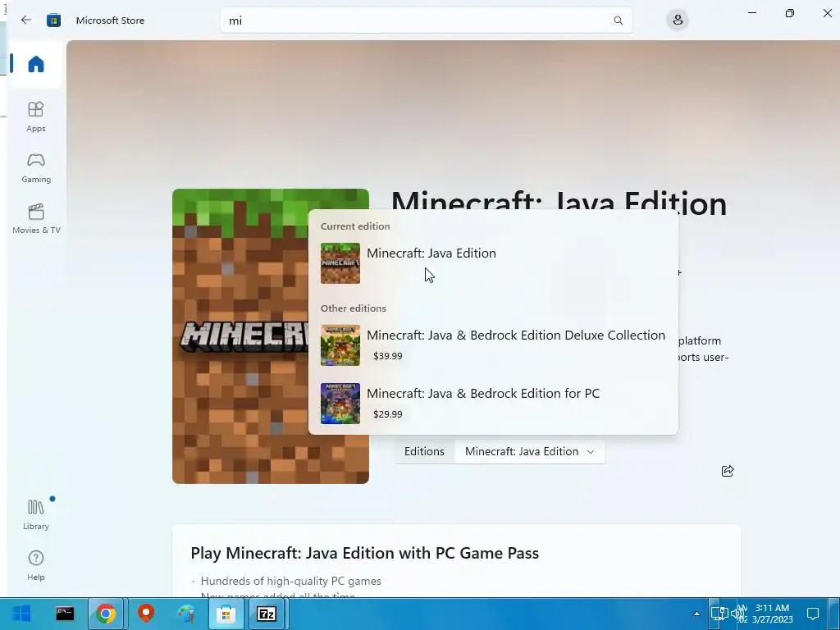Open the red map pin taskbar app

tap(146, 614)
